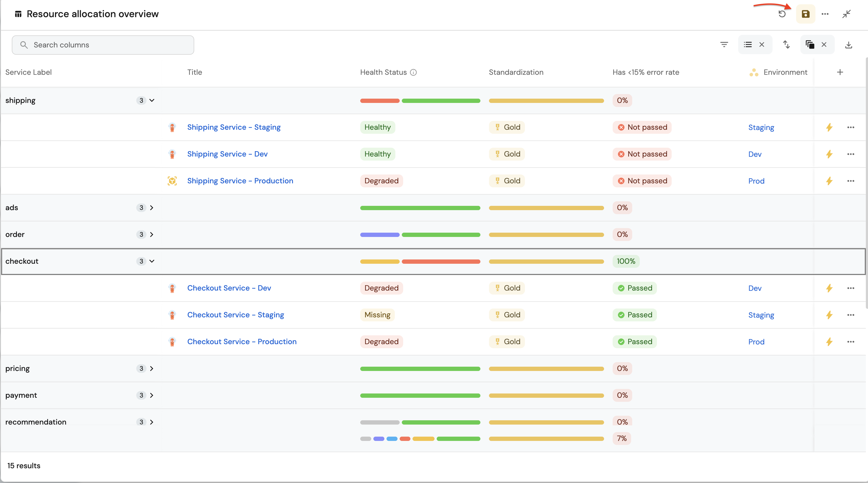Expand the ads group row
Screen dimensions: 868x483
click(152, 207)
